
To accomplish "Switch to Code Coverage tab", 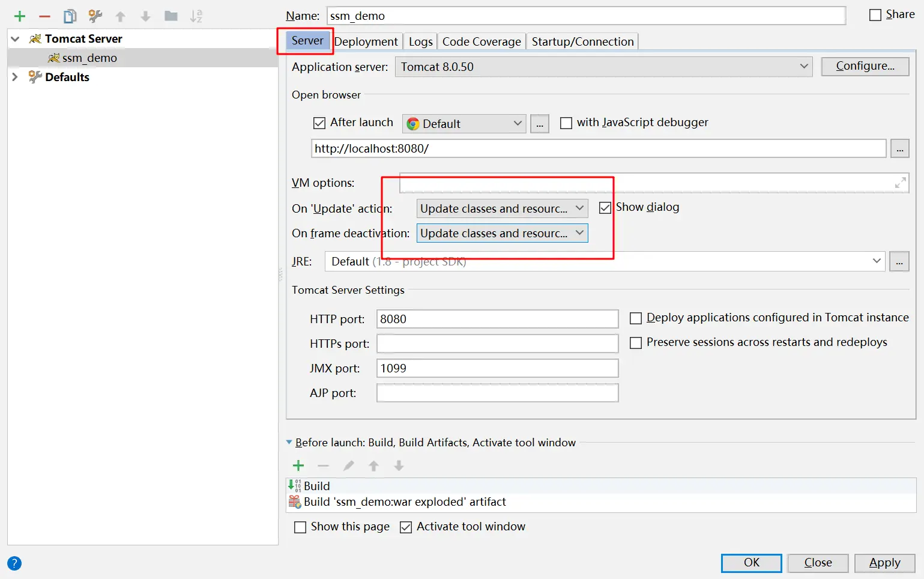I will pos(482,41).
